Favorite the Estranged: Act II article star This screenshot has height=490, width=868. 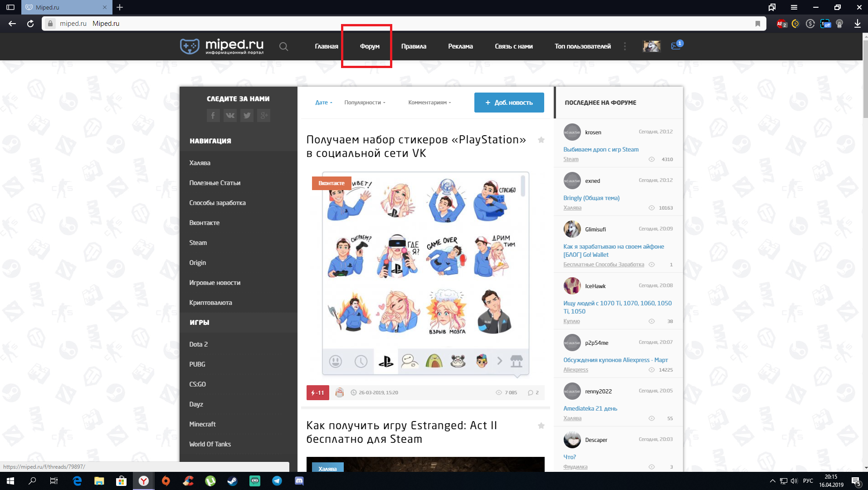click(x=541, y=426)
